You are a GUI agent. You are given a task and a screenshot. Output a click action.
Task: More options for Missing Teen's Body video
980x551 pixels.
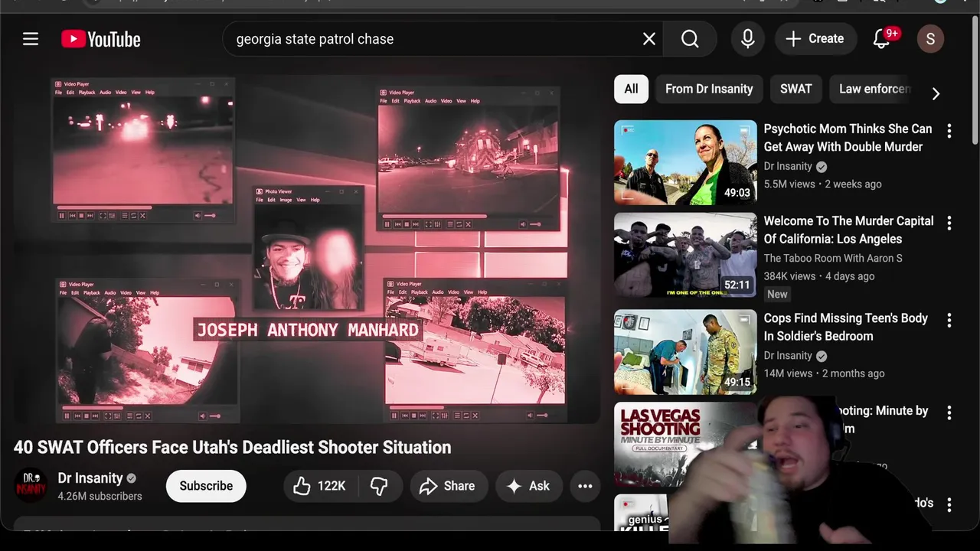pyautogui.click(x=949, y=320)
